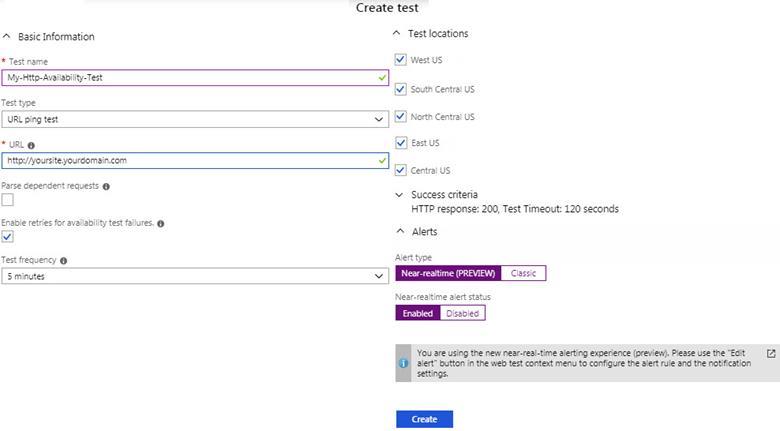Viewport: 780px width, 431px height.
Task: Click the URL info icon
Action: point(31,145)
